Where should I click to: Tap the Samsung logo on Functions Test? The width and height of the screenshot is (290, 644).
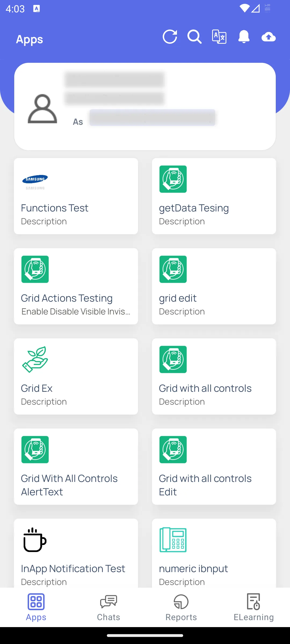click(35, 182)
